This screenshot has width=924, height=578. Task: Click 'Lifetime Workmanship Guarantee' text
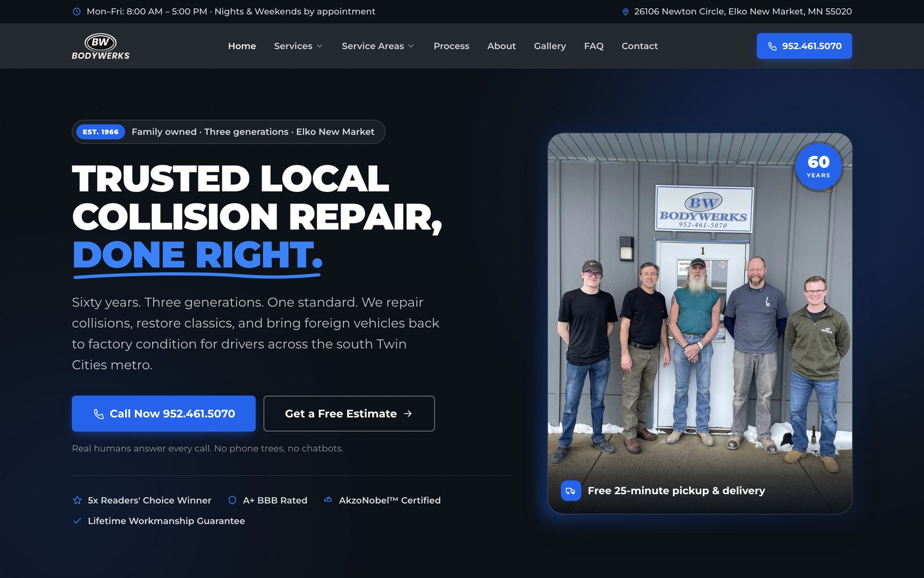[166, 521]
